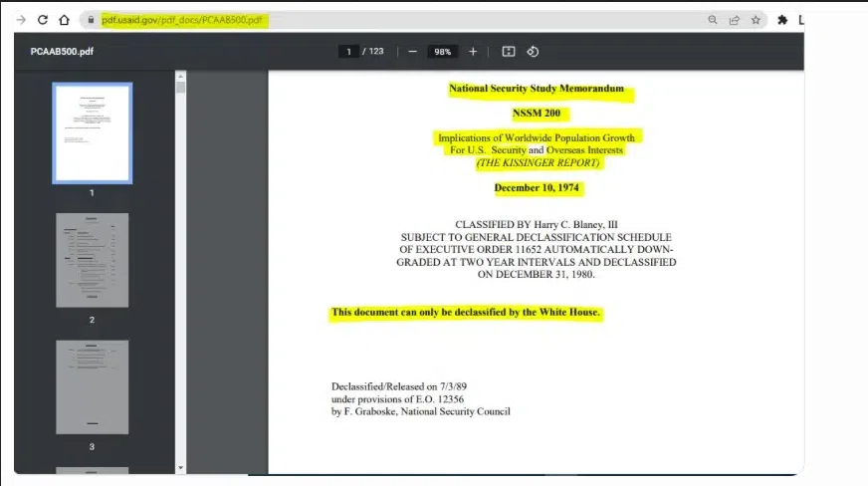Select the pdf.usaid.gov URL in address bar
The image size is (868, 486).
(x=182, y=20)
